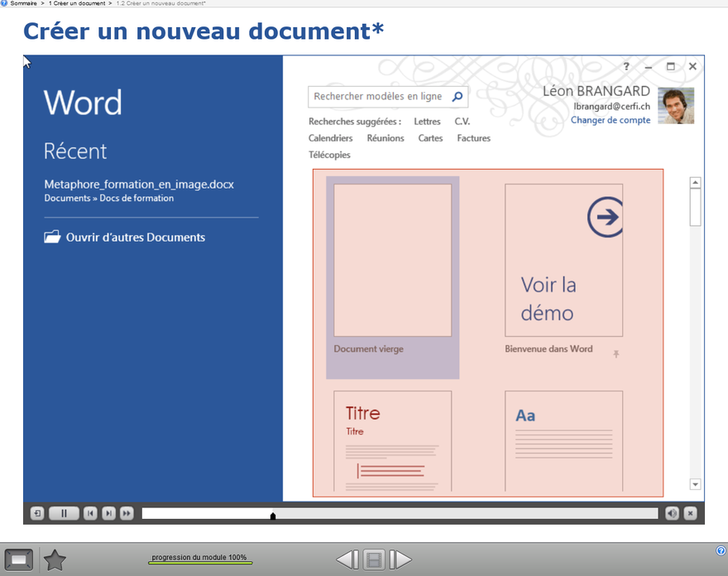
Task: Mute the player sound with the speaker icon
Action: coord(673,514)
